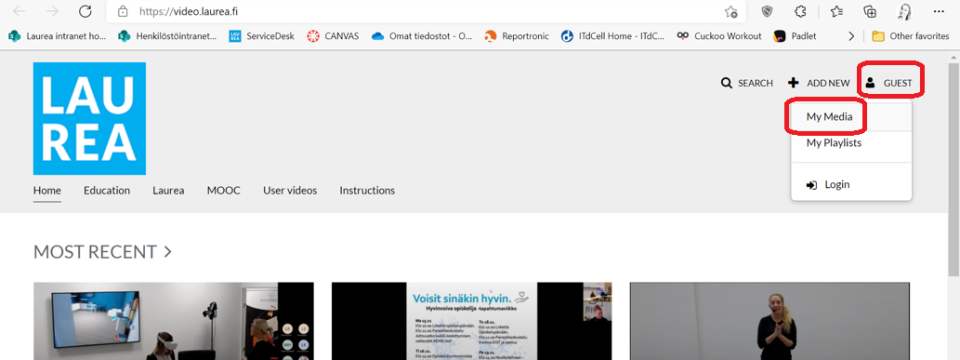Open Padlet bookmark
Viewport: 960px width, 360px height.
pos(795,36)
